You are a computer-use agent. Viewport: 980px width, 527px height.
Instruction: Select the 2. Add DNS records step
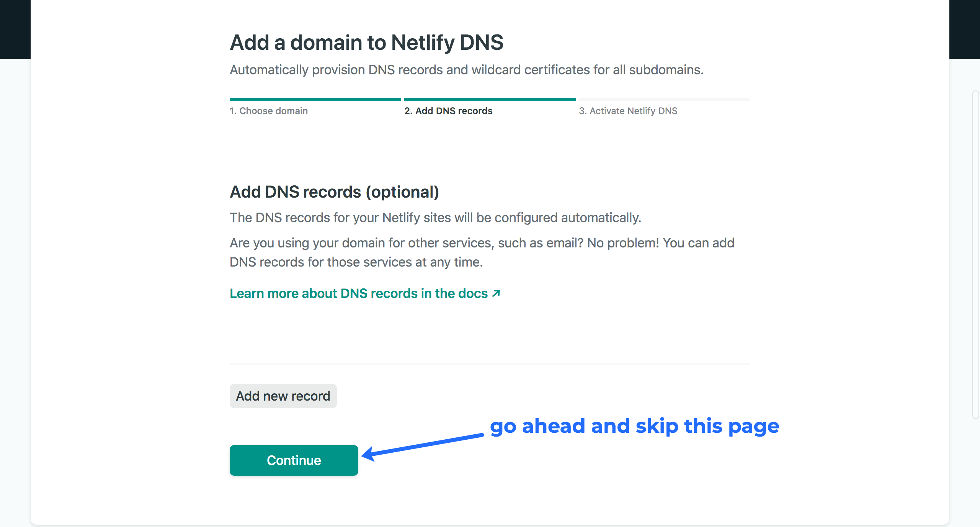pos(448,111)
